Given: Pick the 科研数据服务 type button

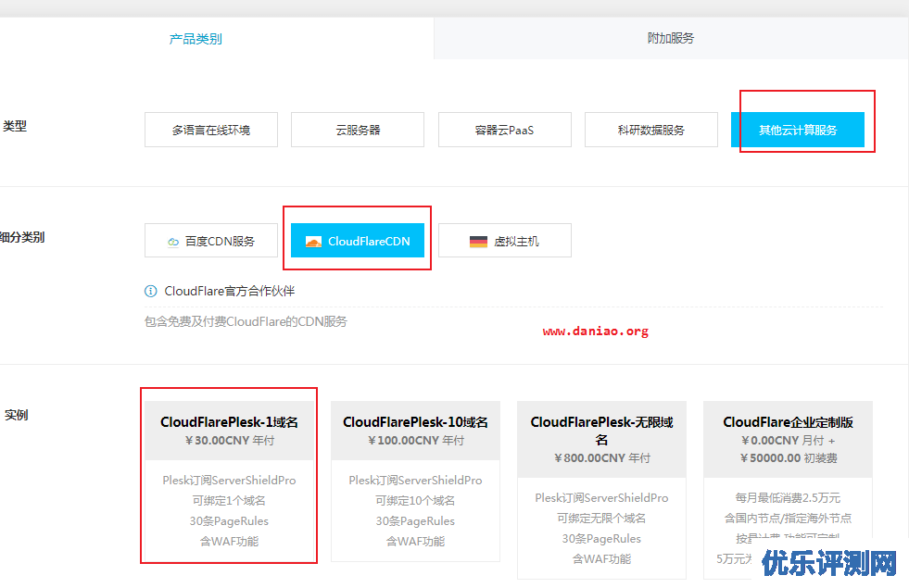Looking at the screenshot, I should point(651,130).
